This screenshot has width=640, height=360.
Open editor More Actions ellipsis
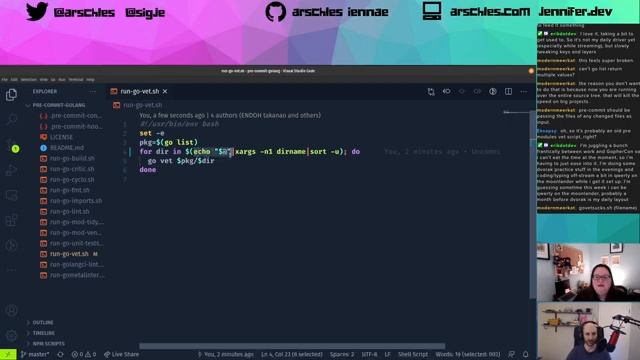[524, 91]
